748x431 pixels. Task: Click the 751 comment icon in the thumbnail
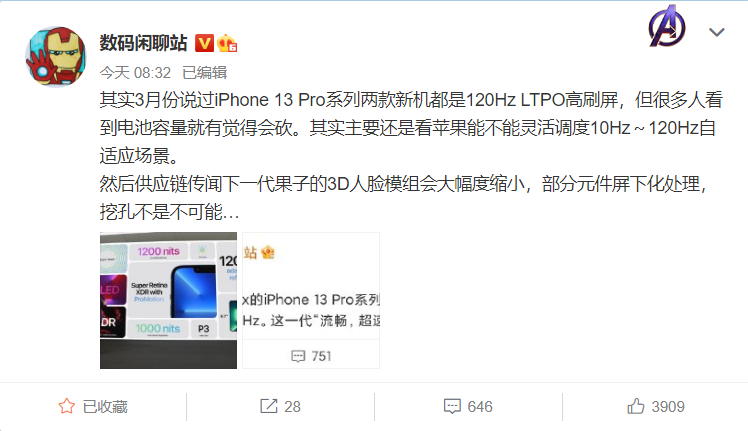(298, 356)
